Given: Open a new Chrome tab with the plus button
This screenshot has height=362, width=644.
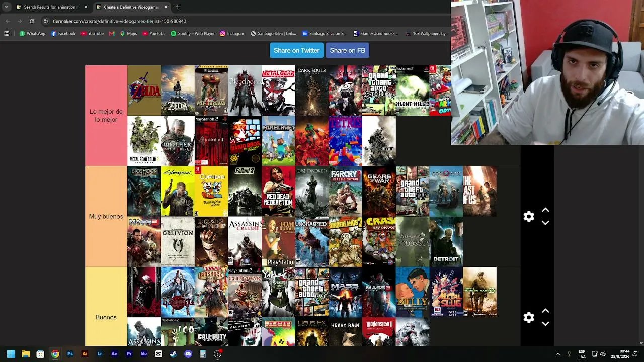Looking at the screenshot, I should pos(178,7).
